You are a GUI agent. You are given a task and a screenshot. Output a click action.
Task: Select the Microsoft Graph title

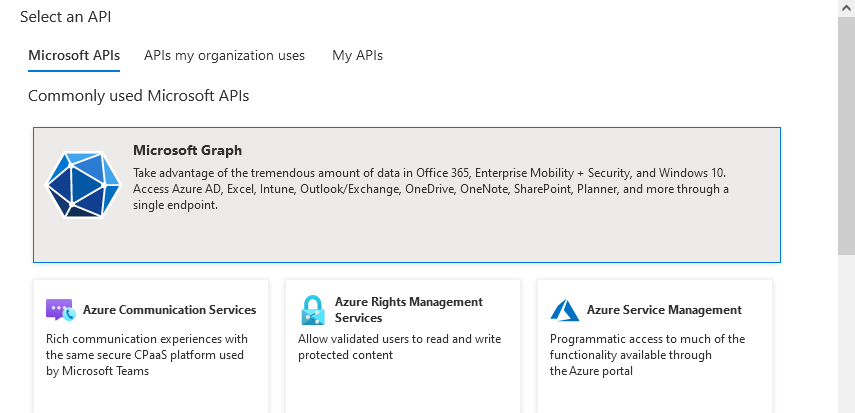[x=187, y=151]
